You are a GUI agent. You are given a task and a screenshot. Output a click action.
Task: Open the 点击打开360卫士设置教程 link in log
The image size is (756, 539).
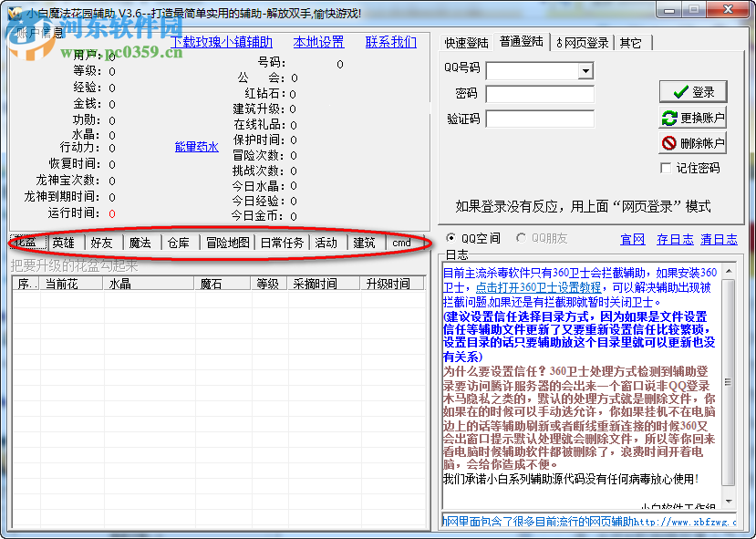pos(538,288)
